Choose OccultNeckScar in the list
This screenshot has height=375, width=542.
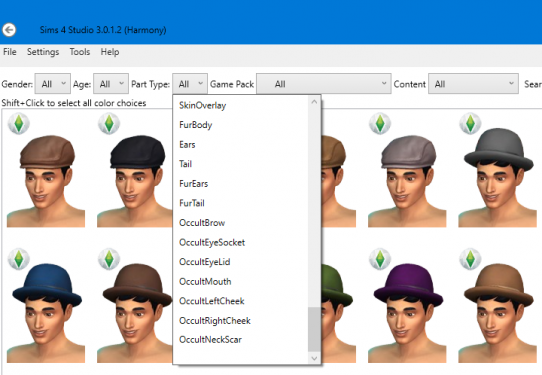click(x=240, y=339)
